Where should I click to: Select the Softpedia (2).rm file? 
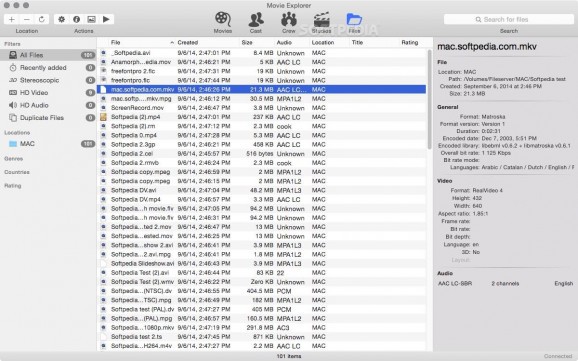(261, 126)
